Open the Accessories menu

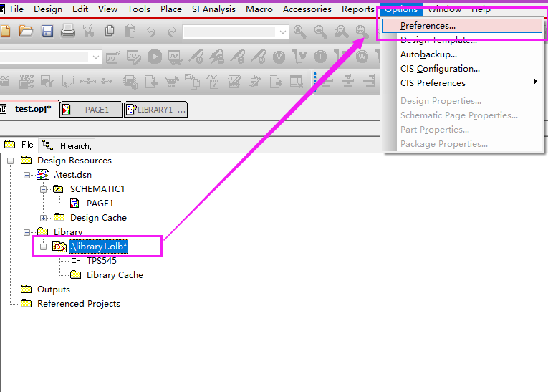click(x=307, y=9)
